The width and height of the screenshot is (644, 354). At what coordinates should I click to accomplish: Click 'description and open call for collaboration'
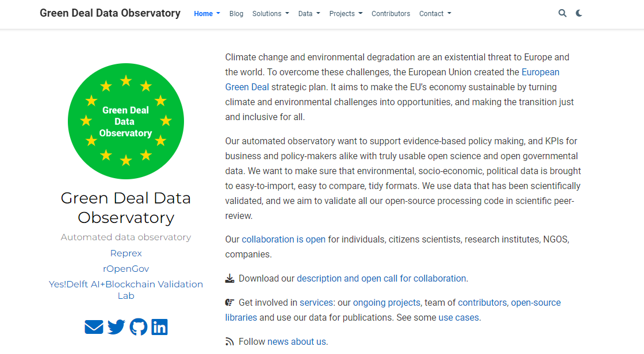coord(381,279)
